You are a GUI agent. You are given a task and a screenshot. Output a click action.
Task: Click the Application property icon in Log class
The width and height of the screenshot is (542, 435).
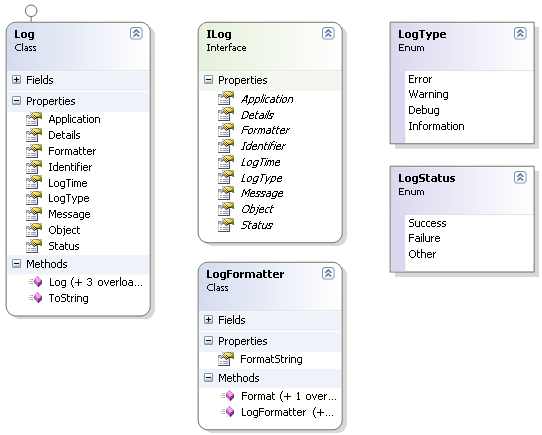(x=34, y=119)
